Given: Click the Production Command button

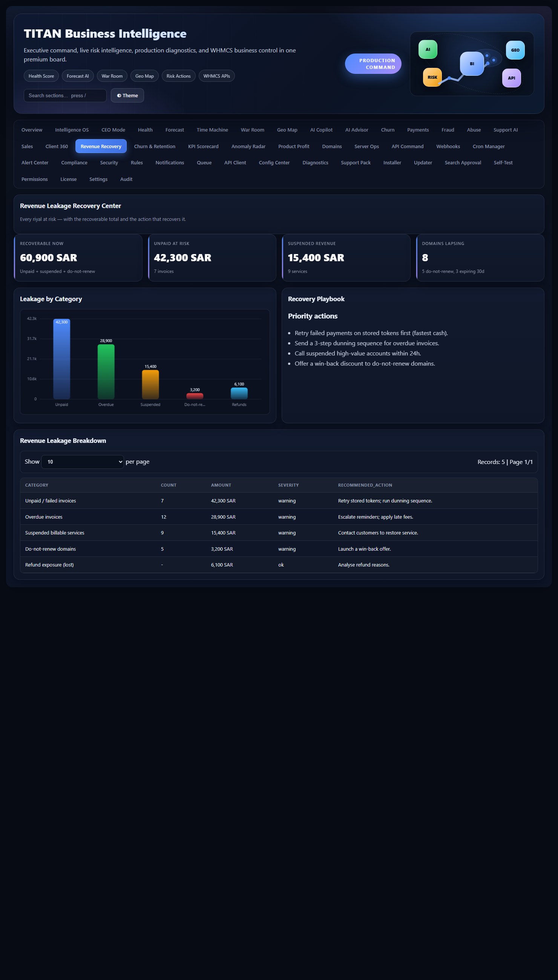Looking at the screenshot, I should click(373, 64).
